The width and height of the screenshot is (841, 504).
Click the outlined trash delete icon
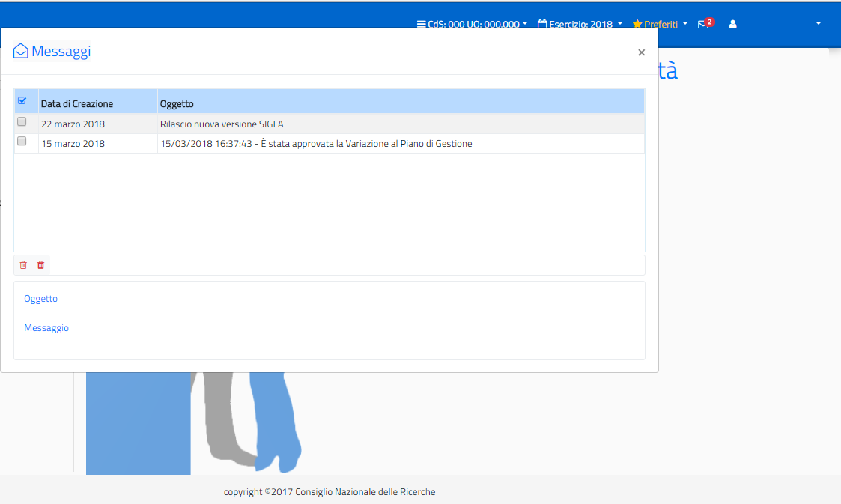[x=23, y=265]
